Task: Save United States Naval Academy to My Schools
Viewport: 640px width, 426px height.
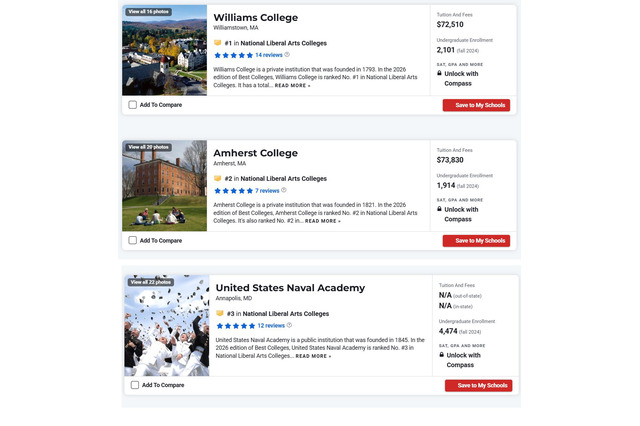Action: (478, 385)
